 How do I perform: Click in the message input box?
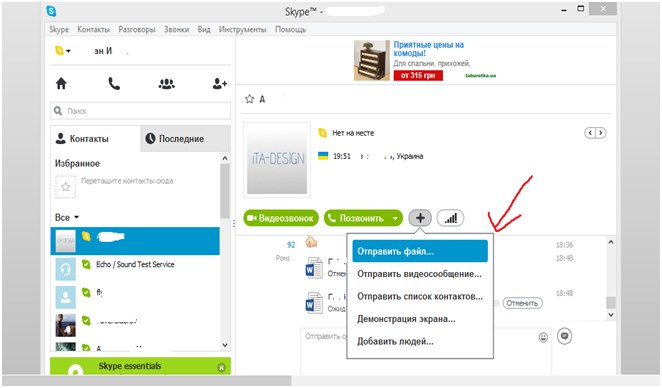[426, 351]
